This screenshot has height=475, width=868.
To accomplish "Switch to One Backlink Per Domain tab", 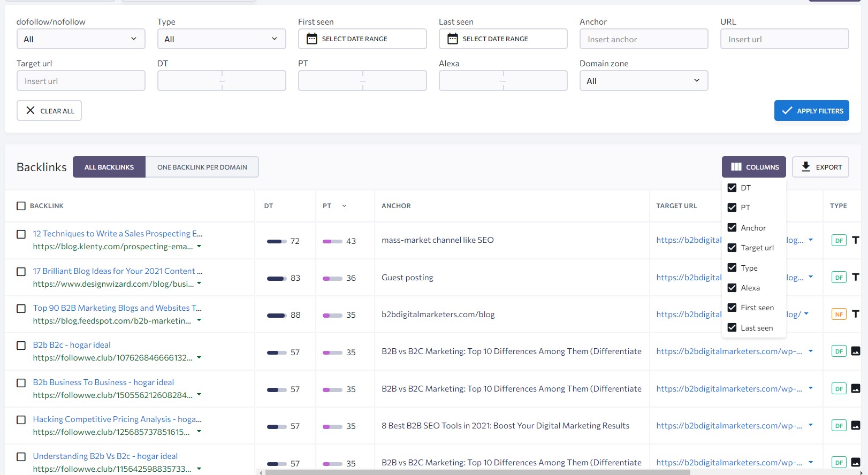I will [x=202, y=167].
